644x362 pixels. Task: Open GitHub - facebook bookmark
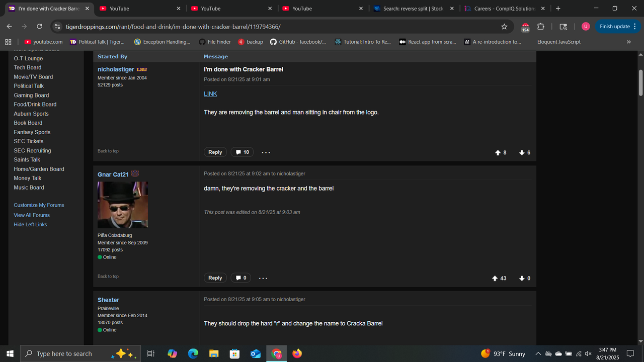[298, 42]
